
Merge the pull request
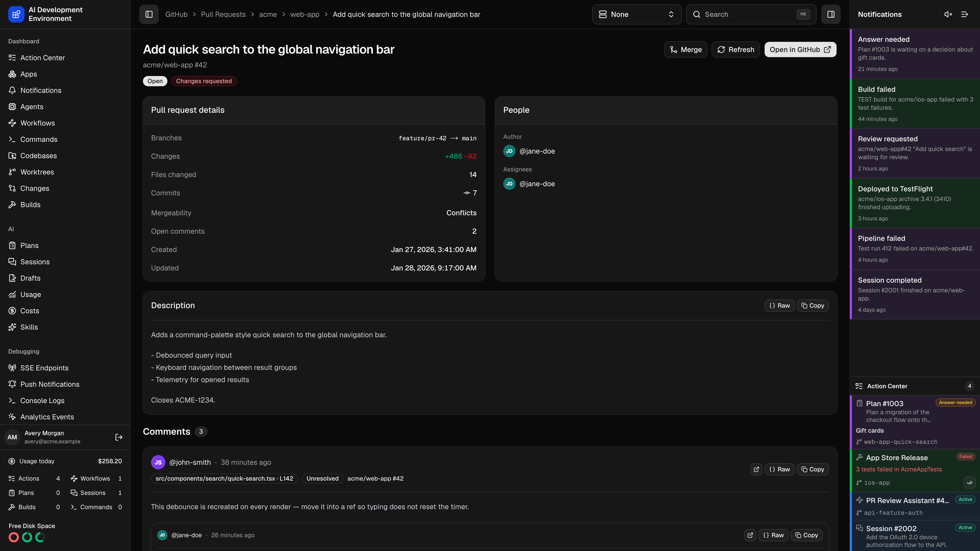(x=685, y=50)
